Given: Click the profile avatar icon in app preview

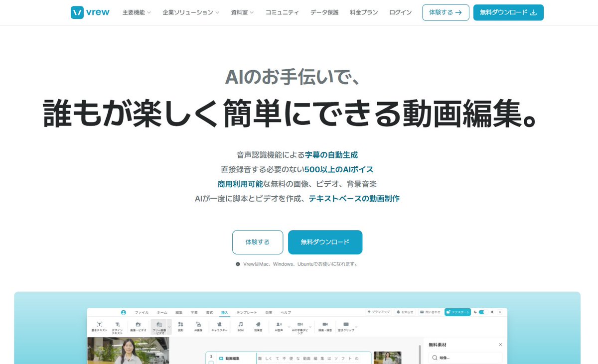Looking at the screenshot, I should point(123,312).
